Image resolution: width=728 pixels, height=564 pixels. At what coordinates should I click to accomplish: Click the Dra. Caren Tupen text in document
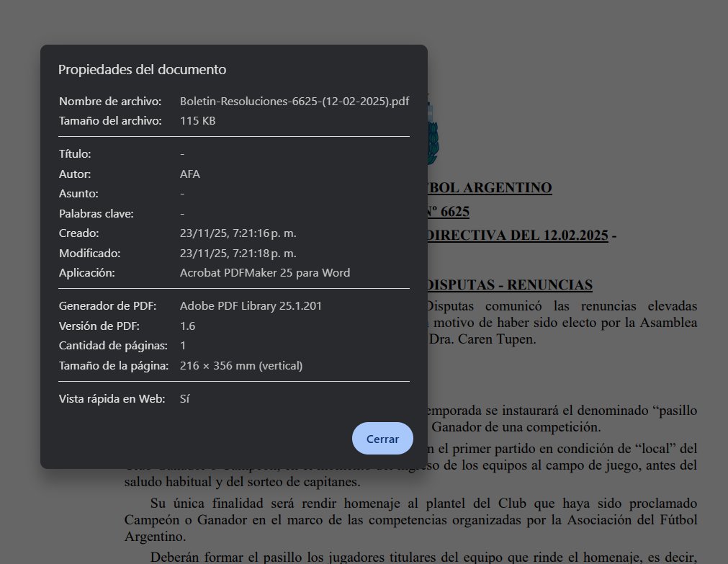click(482, 339)
